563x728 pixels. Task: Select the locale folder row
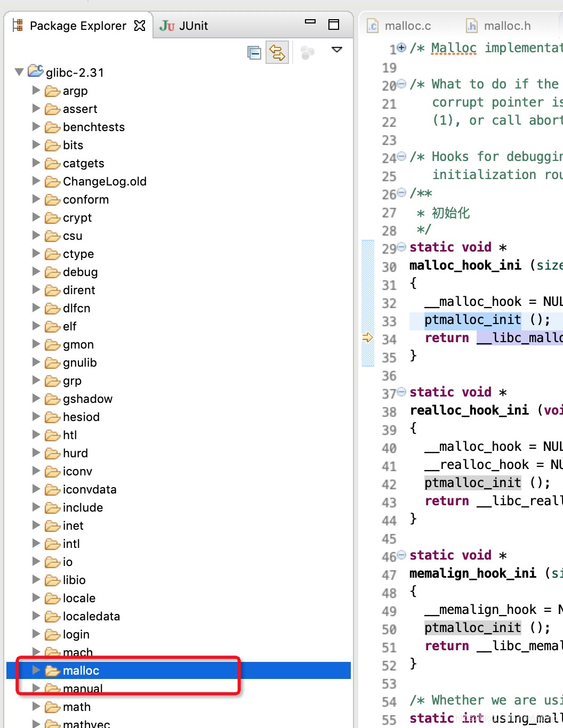coord(179,598)
